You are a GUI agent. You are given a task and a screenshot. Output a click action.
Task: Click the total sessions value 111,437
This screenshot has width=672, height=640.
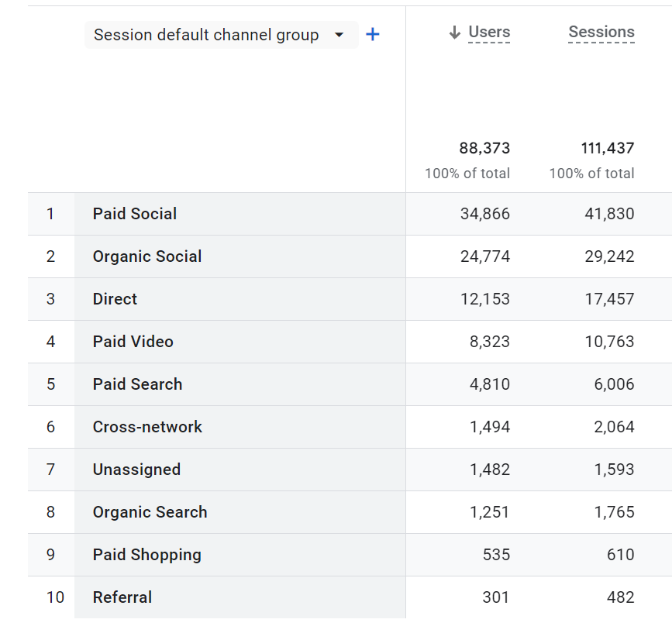coord(608,148)
